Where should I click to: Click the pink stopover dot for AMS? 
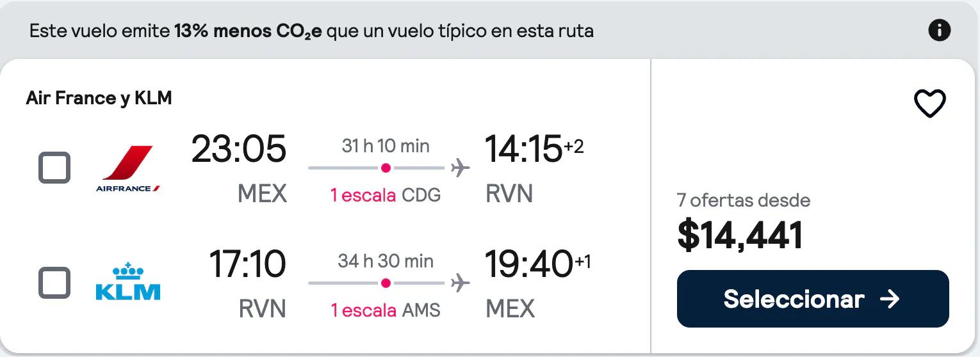pyautogui.click(x=386, y=283)
